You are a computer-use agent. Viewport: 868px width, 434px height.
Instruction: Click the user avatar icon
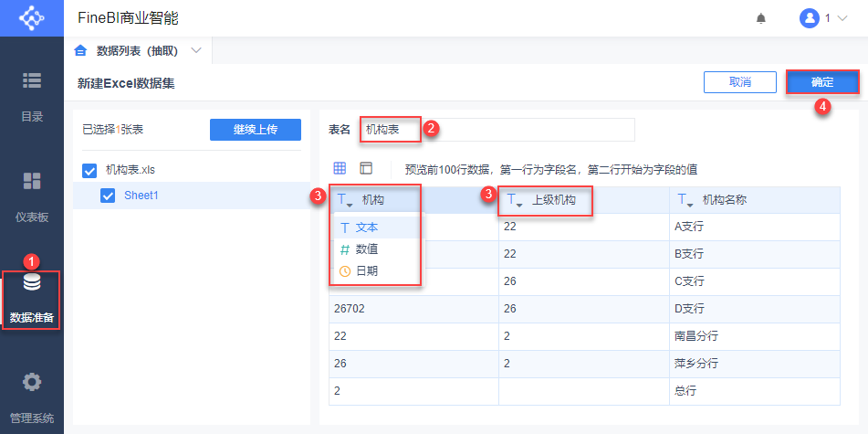pyautogui.click(x=809, y=18)
